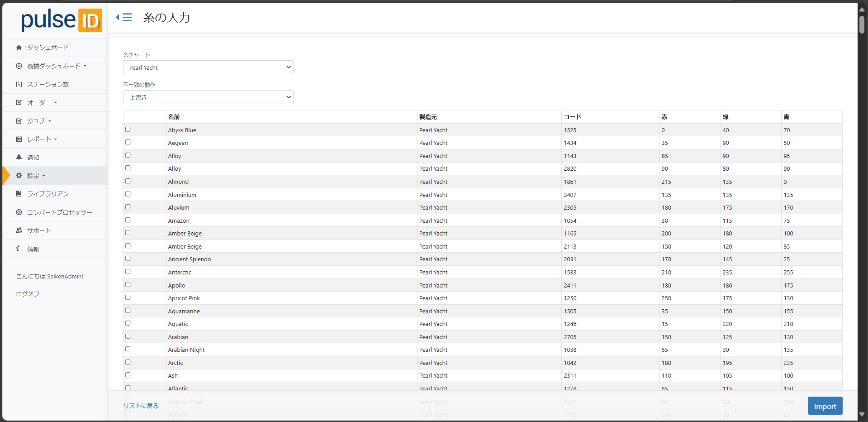
Task: Expand the ジョブ submenu arrow
Action: click(50, 121)
